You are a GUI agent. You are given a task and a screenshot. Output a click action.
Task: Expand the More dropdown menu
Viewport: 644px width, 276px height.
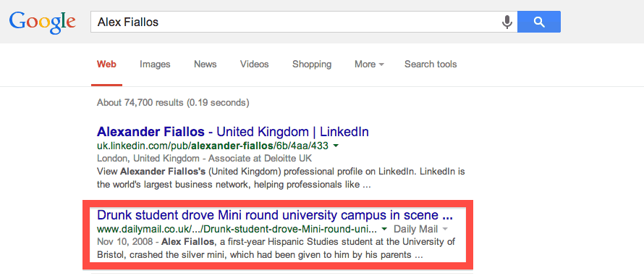pyautogui.click(x=369, y=64)
